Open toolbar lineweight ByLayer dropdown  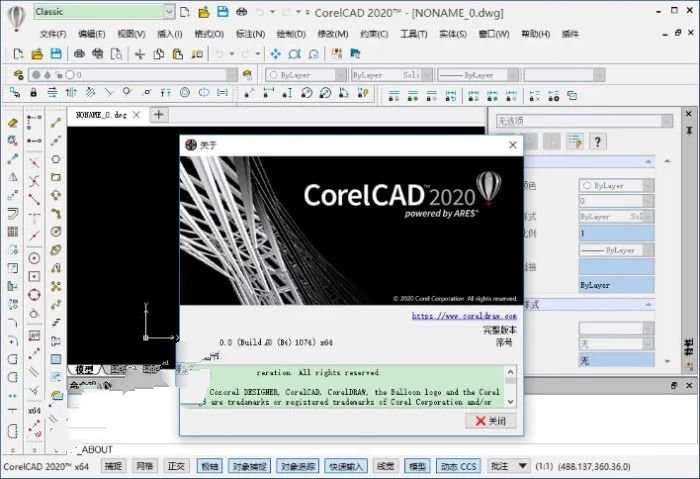[513, 75]
